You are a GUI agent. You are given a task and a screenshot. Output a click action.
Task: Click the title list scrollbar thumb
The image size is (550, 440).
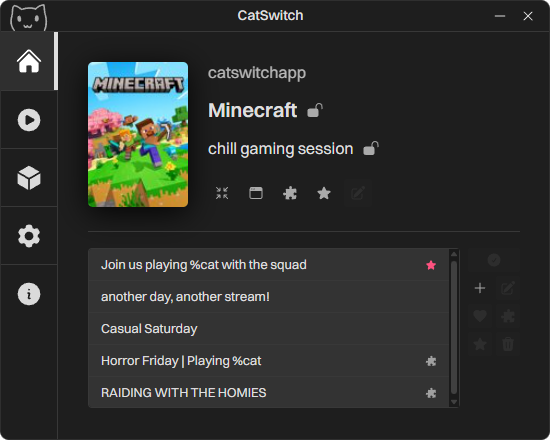pyautogui.click(x=454, y=327)
